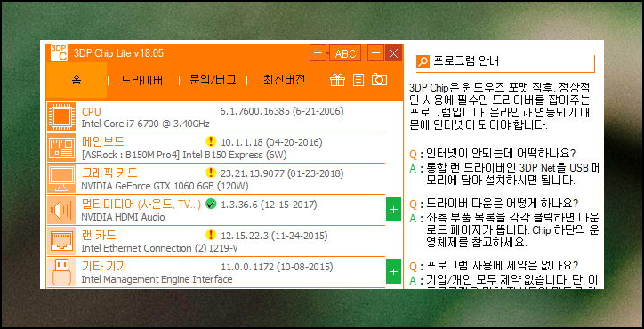644x329 pixels.
Task: Click the 그래픽 카드 monitor icon
Action: click(61, 179)
